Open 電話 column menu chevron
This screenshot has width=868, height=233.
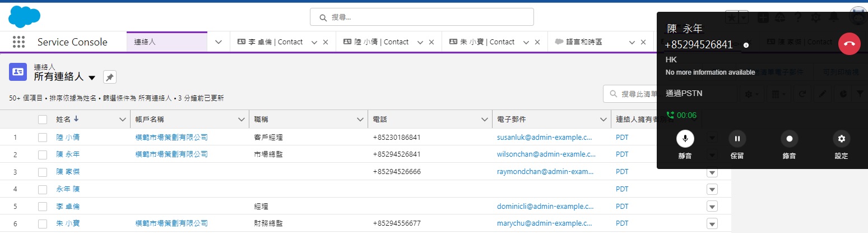485,119
